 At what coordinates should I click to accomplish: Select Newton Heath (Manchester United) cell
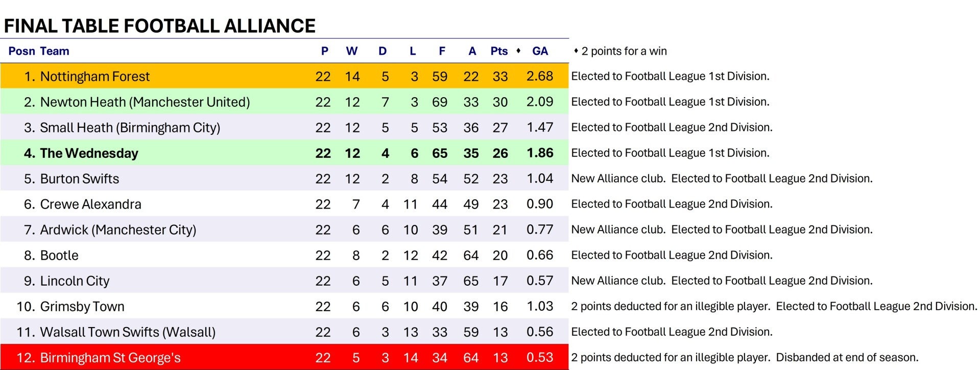[x=145, y=102]
